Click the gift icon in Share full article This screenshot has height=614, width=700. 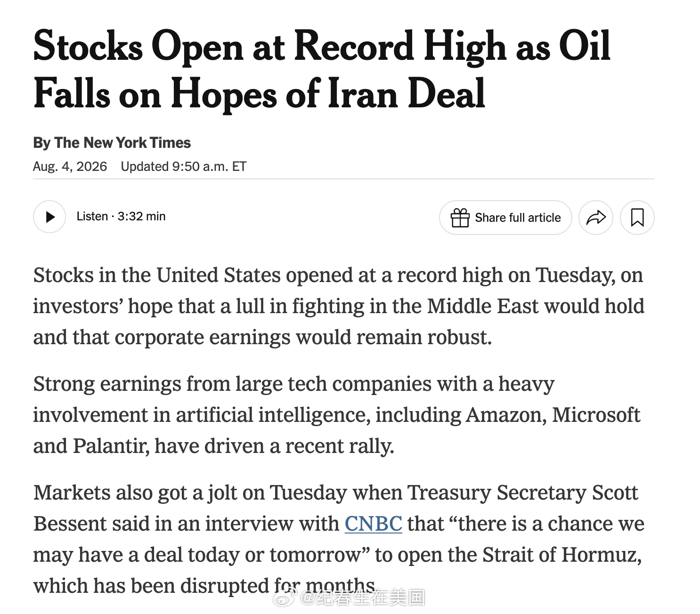[x=460, y=218]
